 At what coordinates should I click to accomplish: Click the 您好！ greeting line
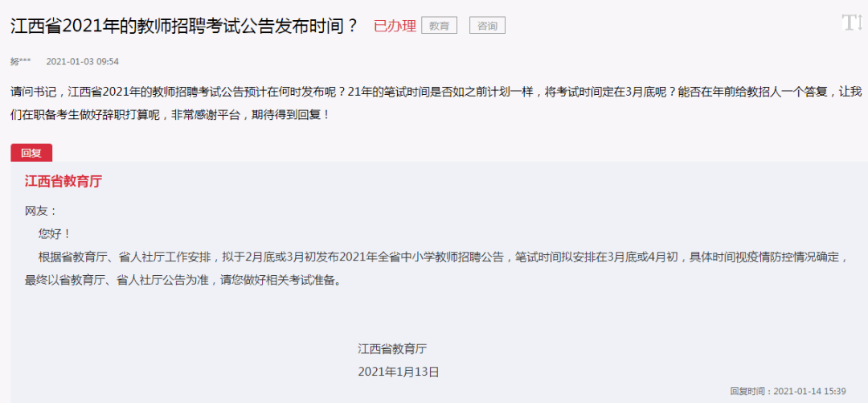click(55, 233)
